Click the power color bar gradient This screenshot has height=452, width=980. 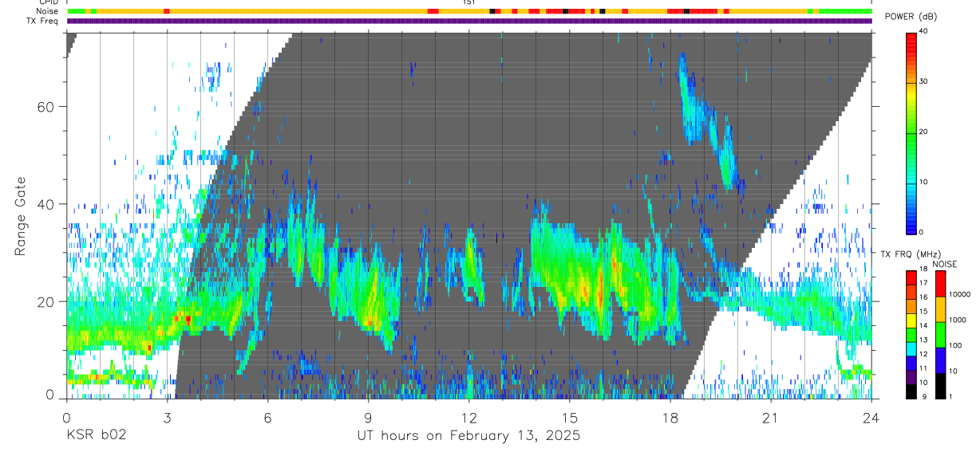click(911, 132)
